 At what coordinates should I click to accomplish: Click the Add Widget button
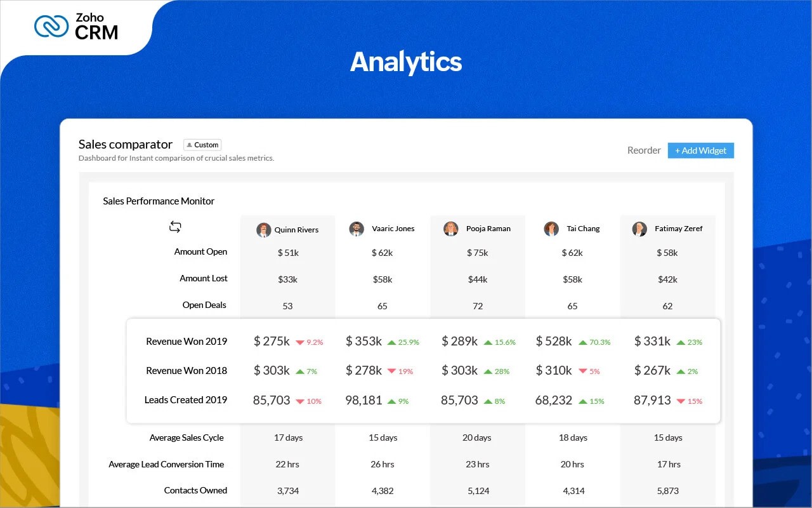[700, 150]
